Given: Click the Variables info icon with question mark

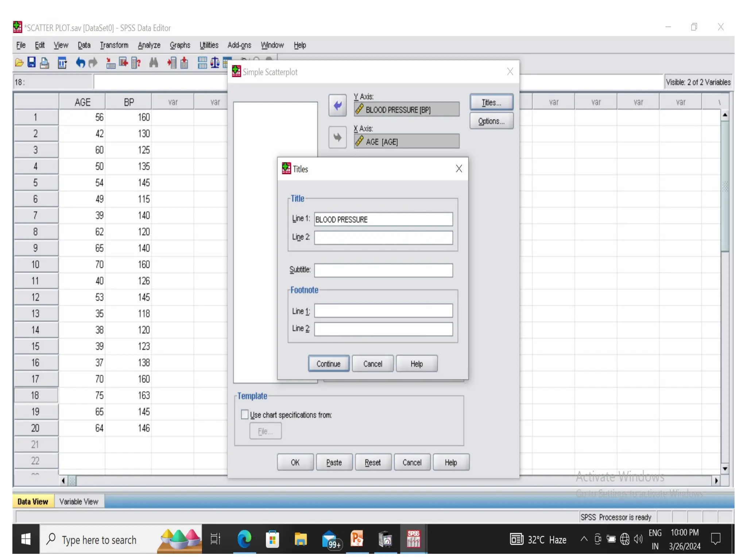Looking at the screenshot, I should (136, 63).
